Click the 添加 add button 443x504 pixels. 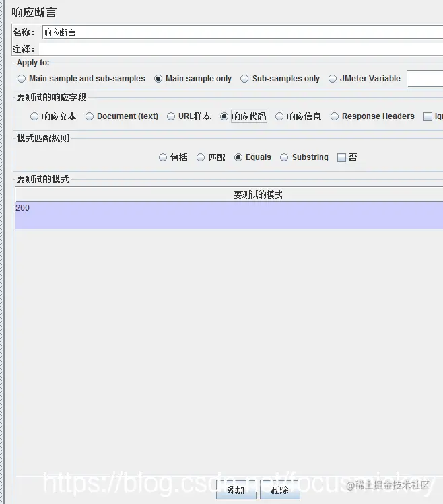(x=236, y=490)
